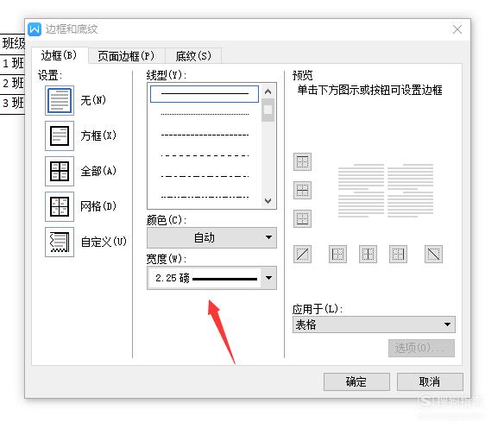Open the 宽度(W) 2.25 磅 dropdown
This screenshot has width=504, height=441.
[x=211, y=278]
